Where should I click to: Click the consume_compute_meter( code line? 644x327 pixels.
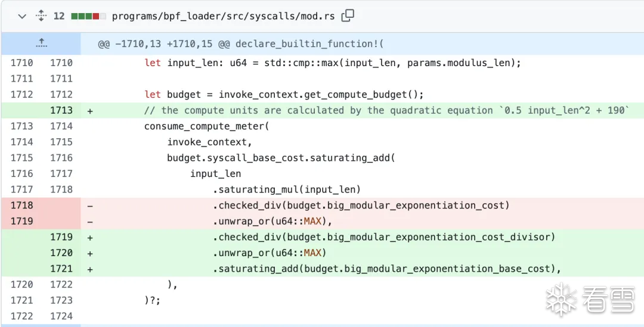206,126
